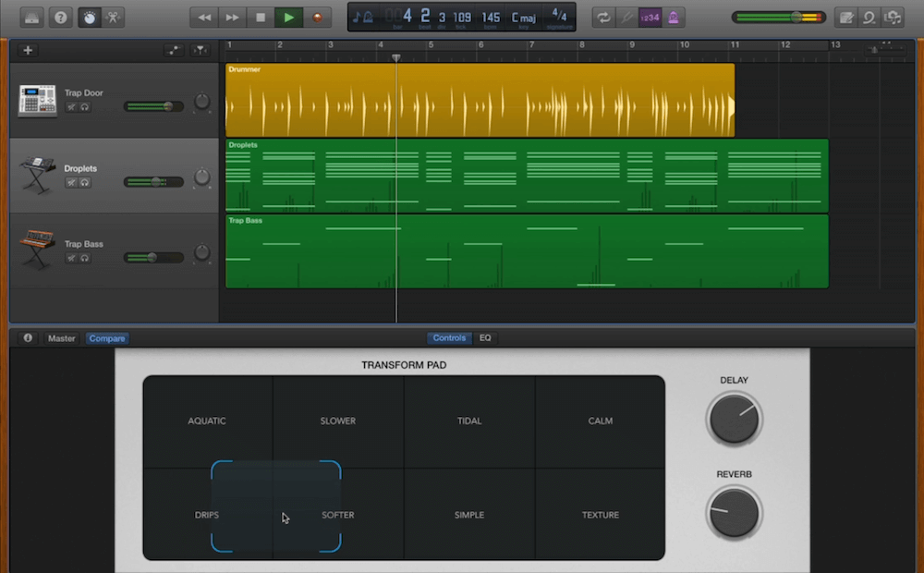Select the AQUATIC transform pad

click(207, 421)
